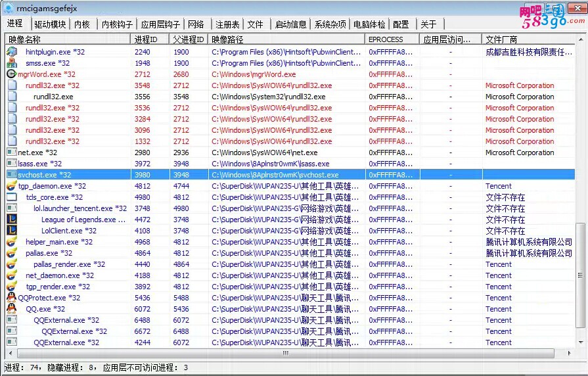588x376 pixels.
Task: Switch to the 配置 tab
Action: point(401,24)
